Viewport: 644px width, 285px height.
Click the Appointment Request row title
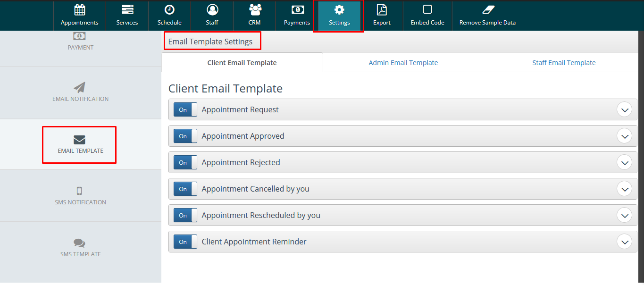tap(240, 109)
